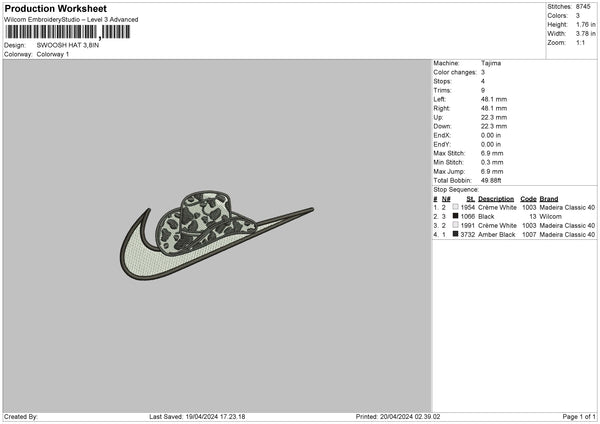Click the Stops value 4
600x424 pixels.
pos(483,81)
